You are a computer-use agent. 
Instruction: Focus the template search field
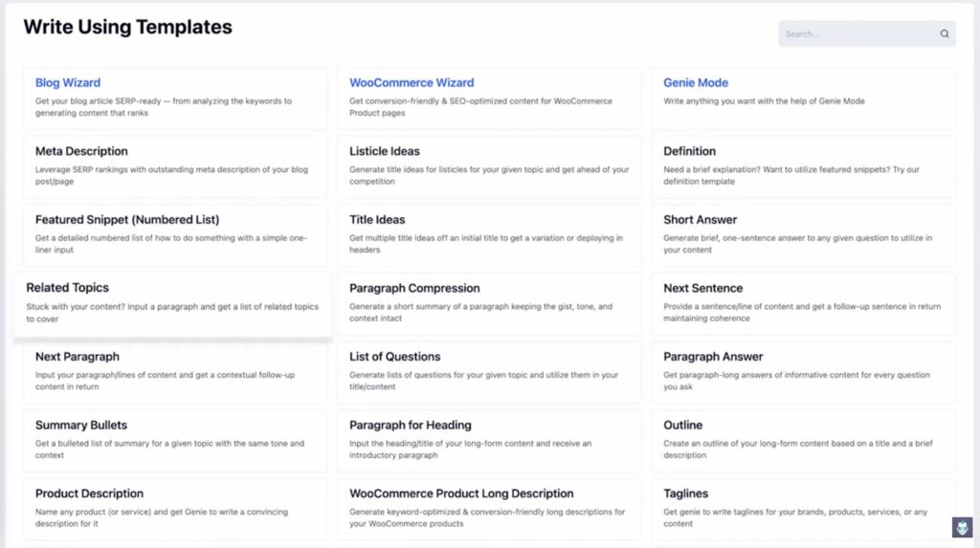(866, 33)
